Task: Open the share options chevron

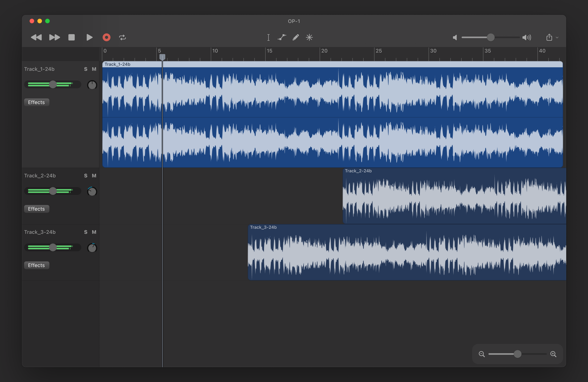Action: (557, 37)
